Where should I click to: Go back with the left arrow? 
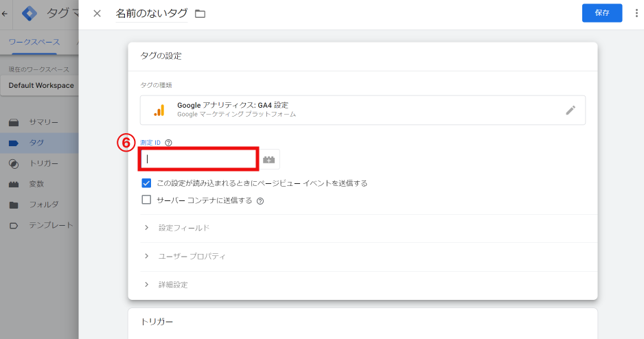(x=5, y=14)
